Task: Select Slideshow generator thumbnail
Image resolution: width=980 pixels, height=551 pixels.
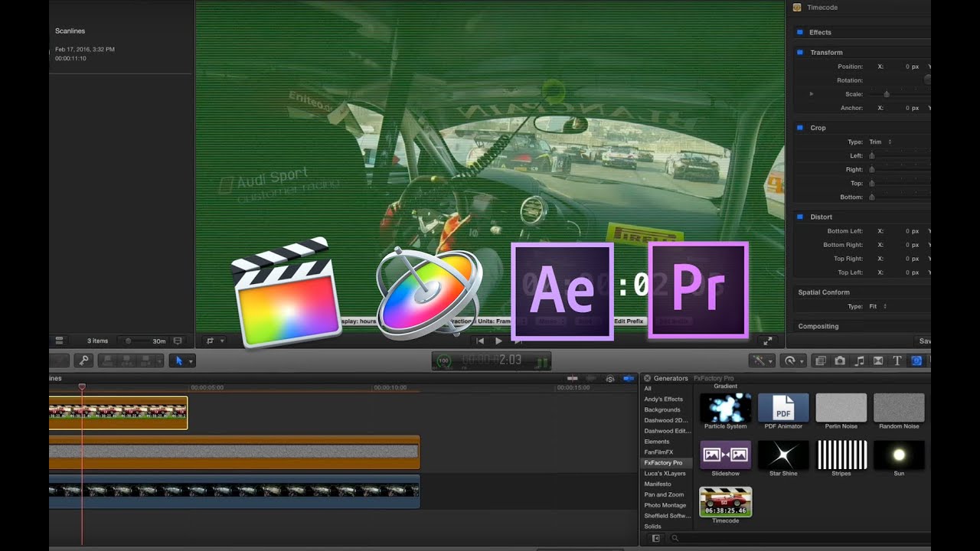Action: click(725, 455)
